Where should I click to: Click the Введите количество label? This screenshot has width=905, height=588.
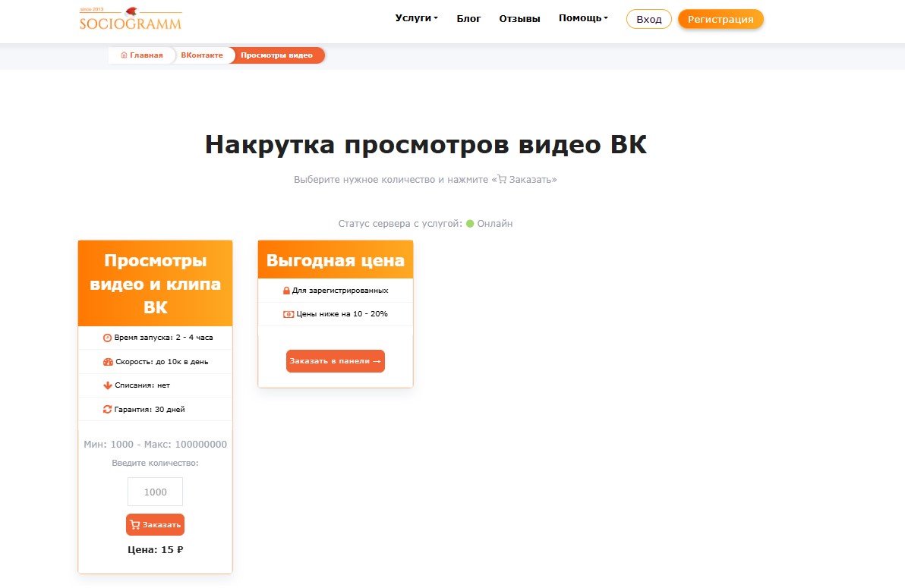pyautogui.click(x=155, y=463)
